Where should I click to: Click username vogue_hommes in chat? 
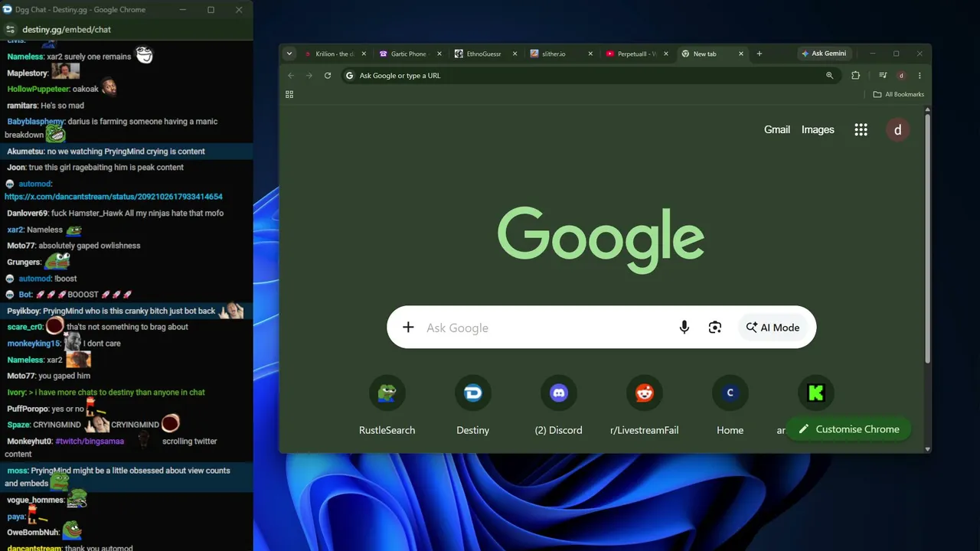click(x=35, y=500)
